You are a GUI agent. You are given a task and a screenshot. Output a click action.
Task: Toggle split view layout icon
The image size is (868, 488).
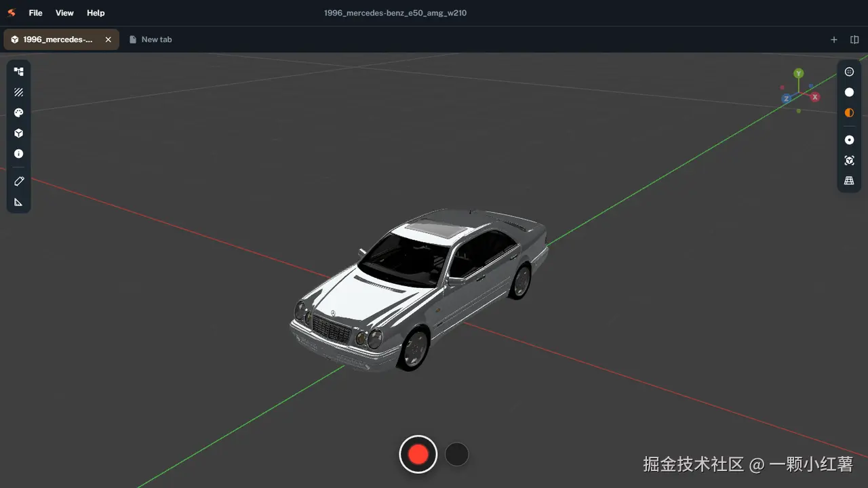pyautogui.click(x=854, y=39)
